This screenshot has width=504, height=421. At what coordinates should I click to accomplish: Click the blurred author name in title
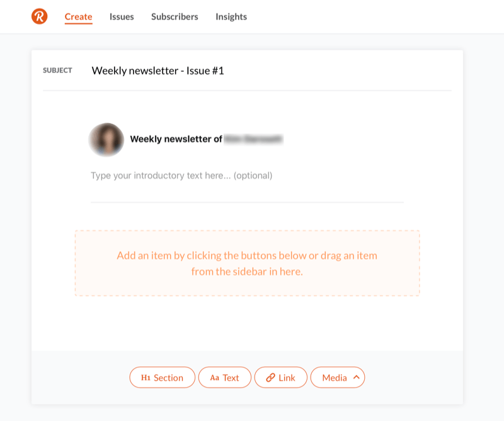(253, 139)
